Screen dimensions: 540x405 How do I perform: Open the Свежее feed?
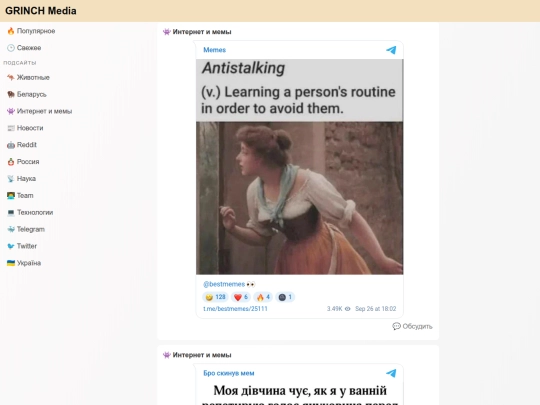pos(29,48)
